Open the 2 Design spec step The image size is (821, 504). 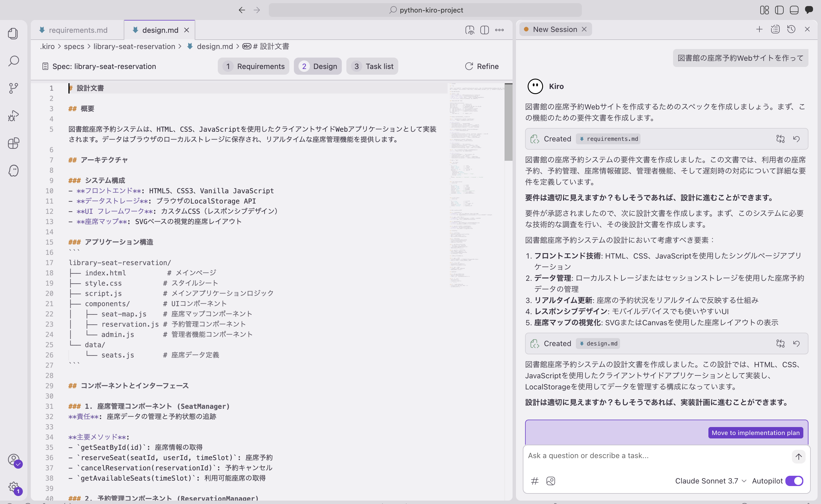[318, 66]
